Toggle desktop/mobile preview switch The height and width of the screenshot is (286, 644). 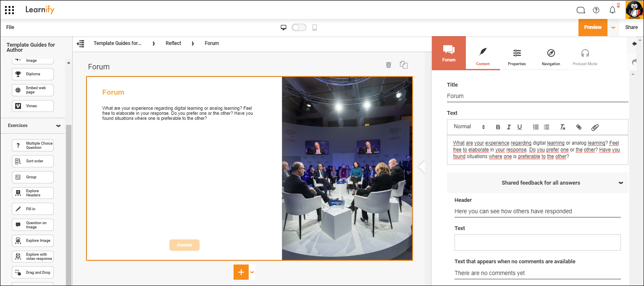299,27
